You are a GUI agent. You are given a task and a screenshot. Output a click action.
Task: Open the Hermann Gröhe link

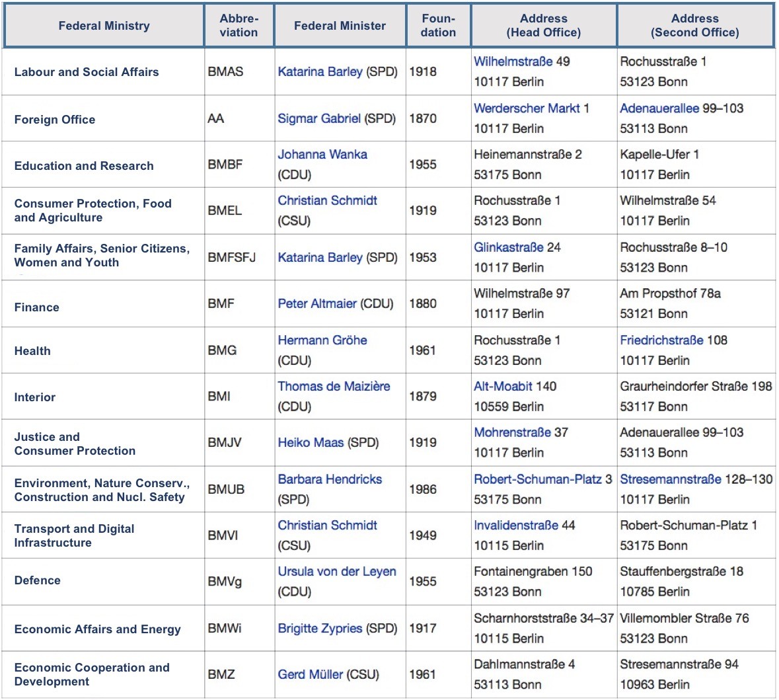click(x=321, y=340)
